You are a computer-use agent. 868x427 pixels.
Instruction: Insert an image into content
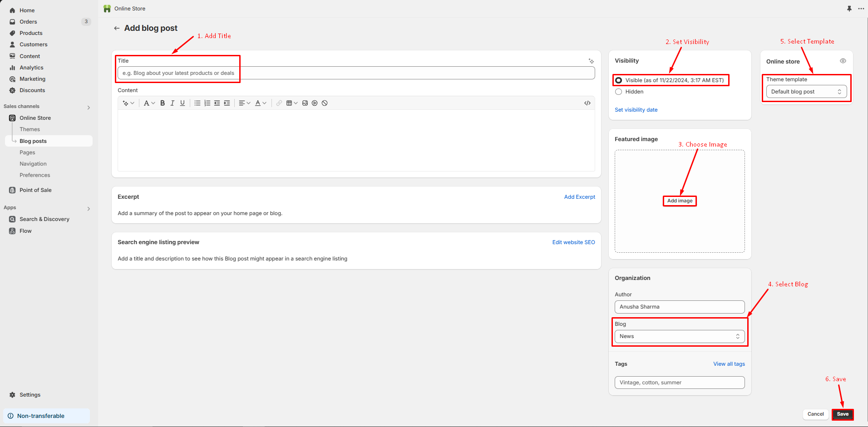coord(305,103)
